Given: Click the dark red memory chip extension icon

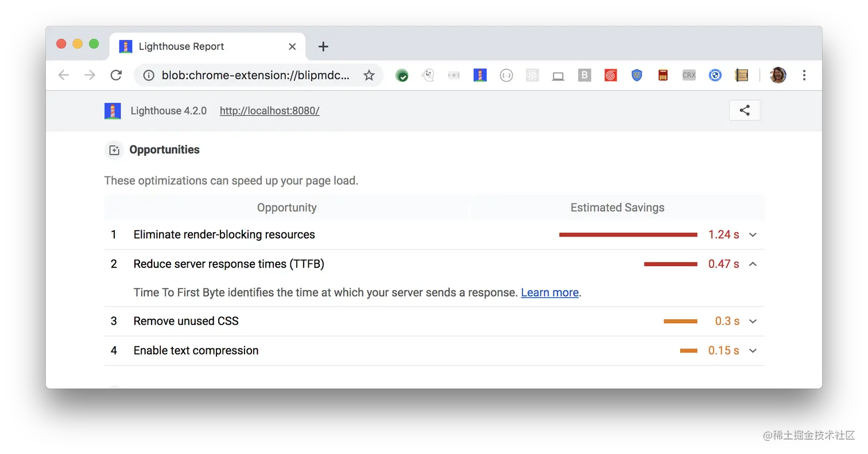Looking at the screenshot, I should tap(663, 75).
